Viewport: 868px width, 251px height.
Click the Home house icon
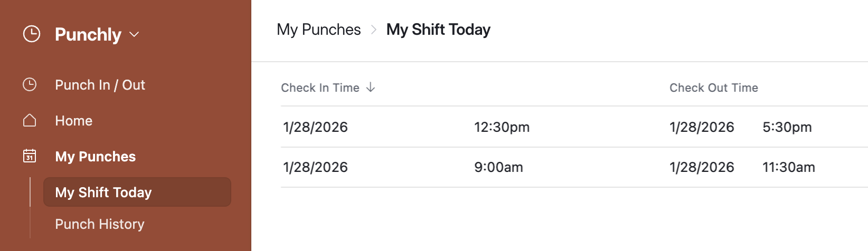(30, 121)
